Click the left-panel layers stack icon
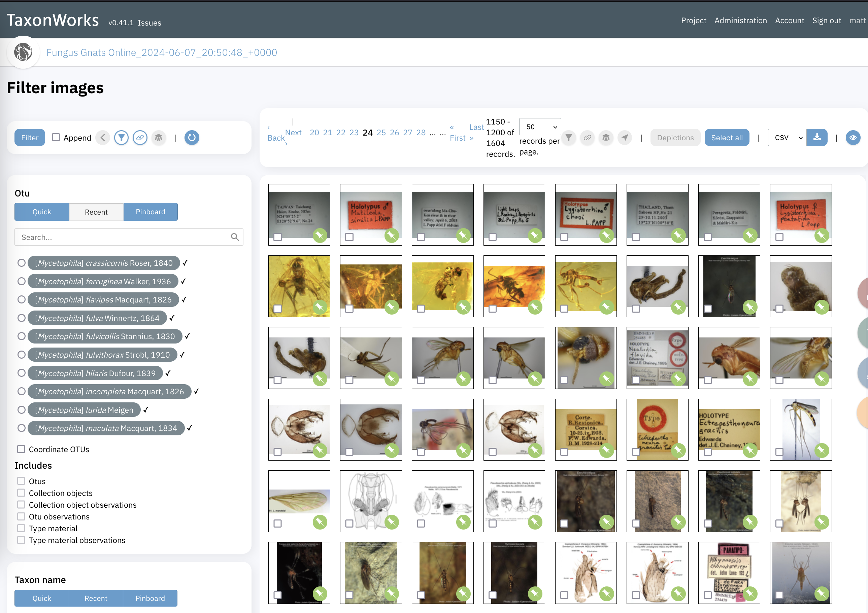 coord(158,138)
